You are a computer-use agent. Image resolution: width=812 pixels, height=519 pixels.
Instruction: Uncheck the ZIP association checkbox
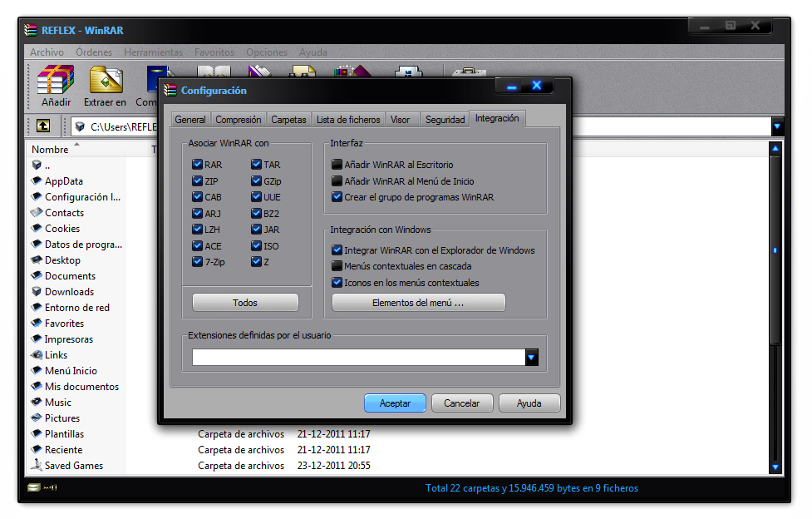tap(197, 181)
